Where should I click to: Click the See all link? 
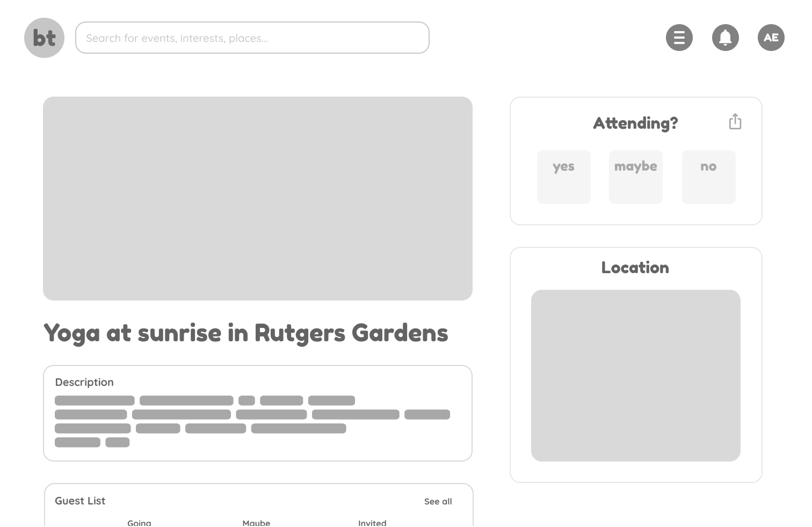click(x=438, y=501)
